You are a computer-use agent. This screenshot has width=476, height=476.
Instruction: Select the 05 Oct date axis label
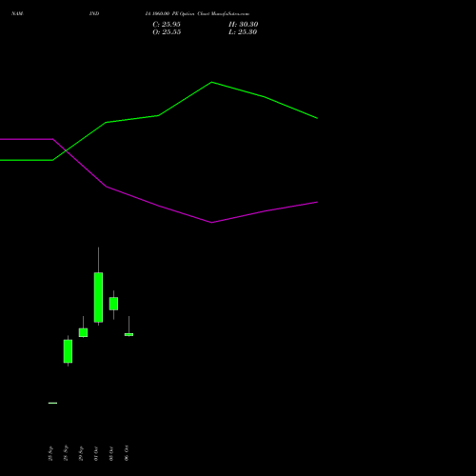tap(111, 453)
